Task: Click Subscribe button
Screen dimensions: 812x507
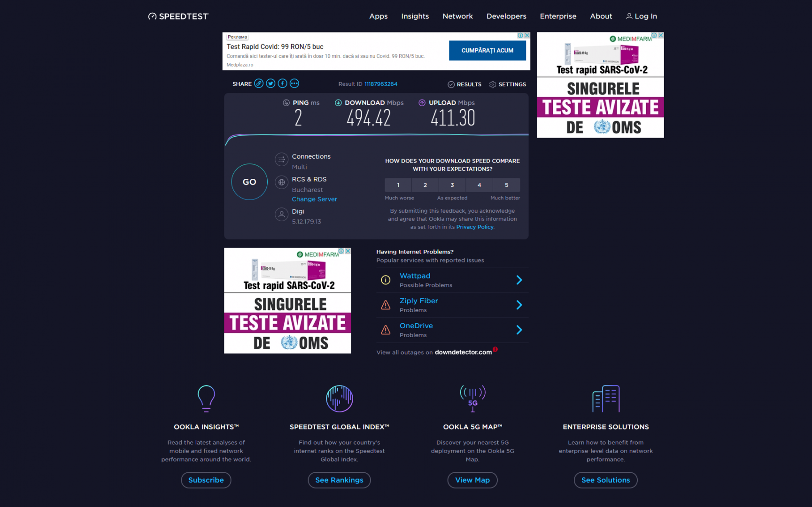Action: pos(206,480)
